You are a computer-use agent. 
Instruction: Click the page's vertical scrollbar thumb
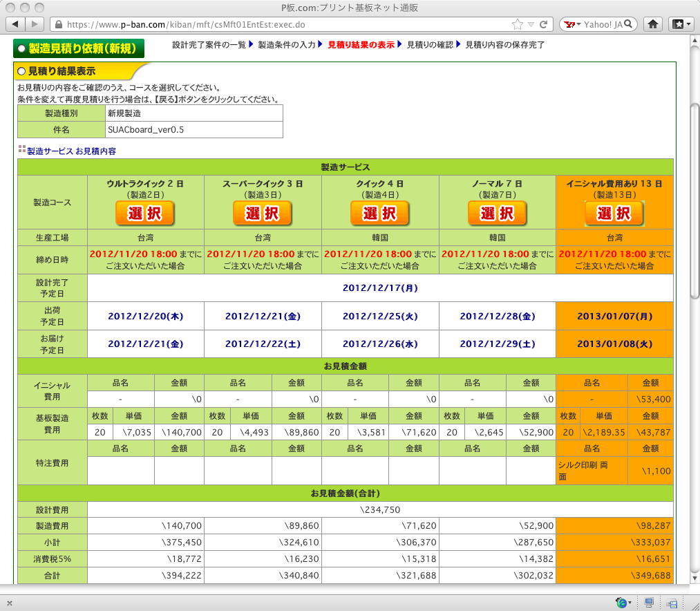click(694, 200)
